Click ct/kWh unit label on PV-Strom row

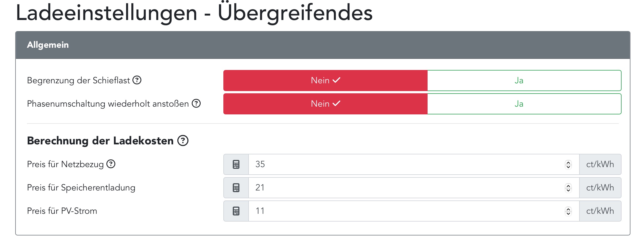coord(600,211)
